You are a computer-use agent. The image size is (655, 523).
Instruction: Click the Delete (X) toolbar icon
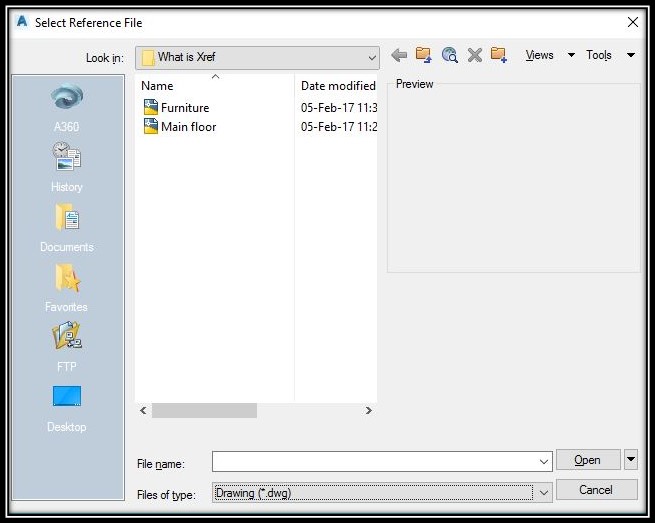click(475, 55)
